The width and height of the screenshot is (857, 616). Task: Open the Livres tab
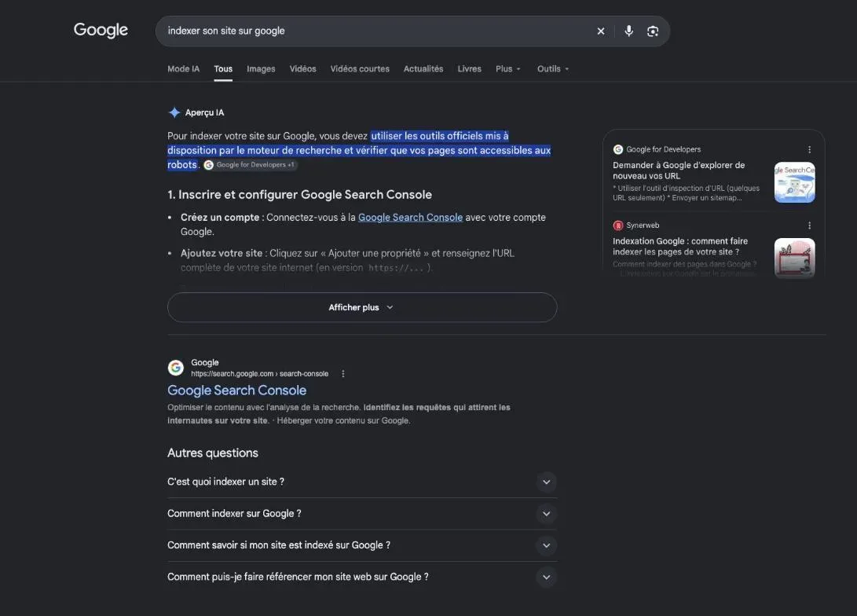470,69
